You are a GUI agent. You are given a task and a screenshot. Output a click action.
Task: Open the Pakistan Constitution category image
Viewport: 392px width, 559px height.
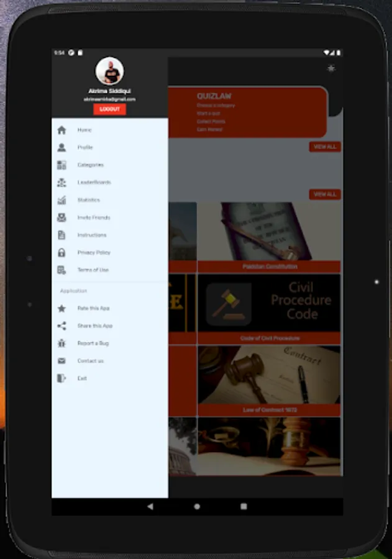269,232
